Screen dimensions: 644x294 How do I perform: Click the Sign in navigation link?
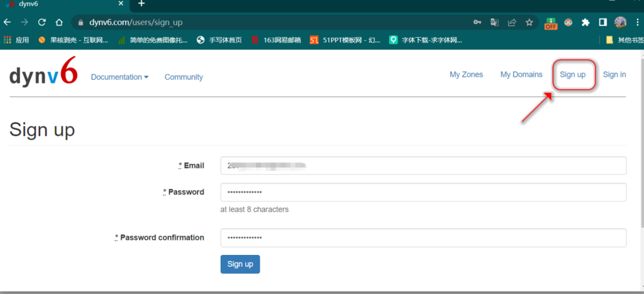pyautogui.click(x=614, y=74)
